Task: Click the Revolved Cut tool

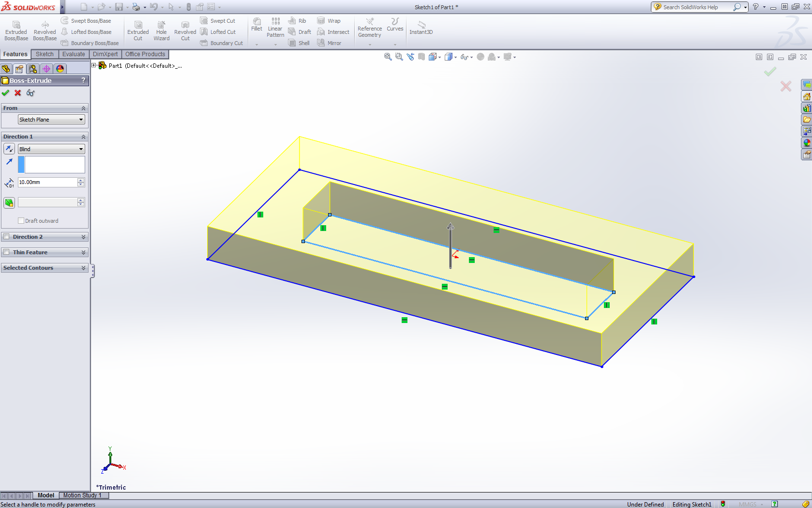Action: [185, 31]
